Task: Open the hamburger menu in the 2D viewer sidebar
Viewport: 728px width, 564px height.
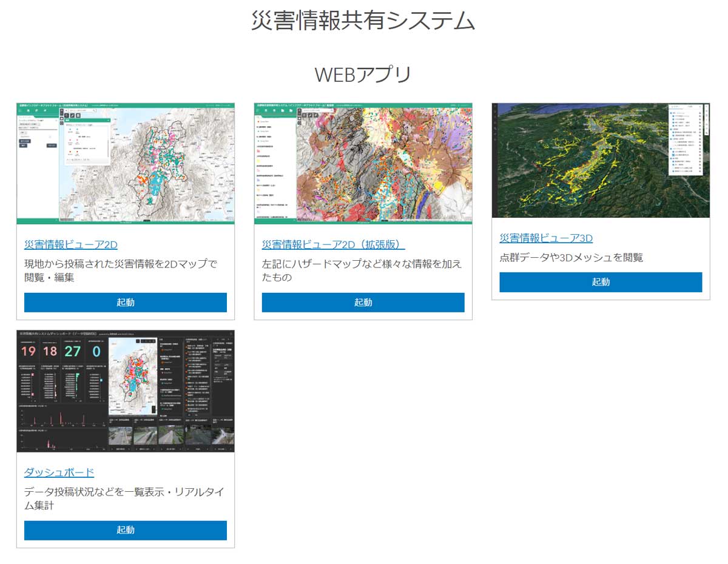Action: point(20,110)
